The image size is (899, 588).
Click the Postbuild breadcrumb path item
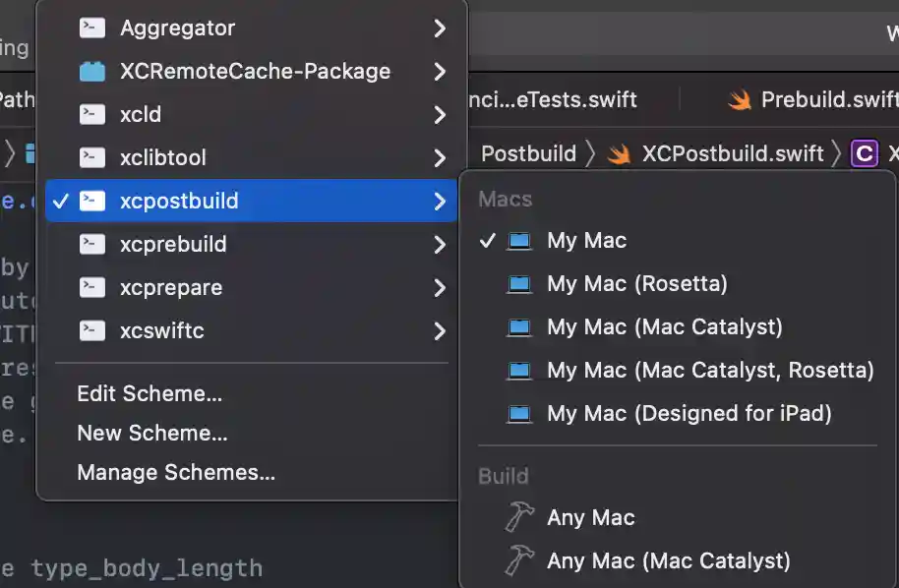528,154
